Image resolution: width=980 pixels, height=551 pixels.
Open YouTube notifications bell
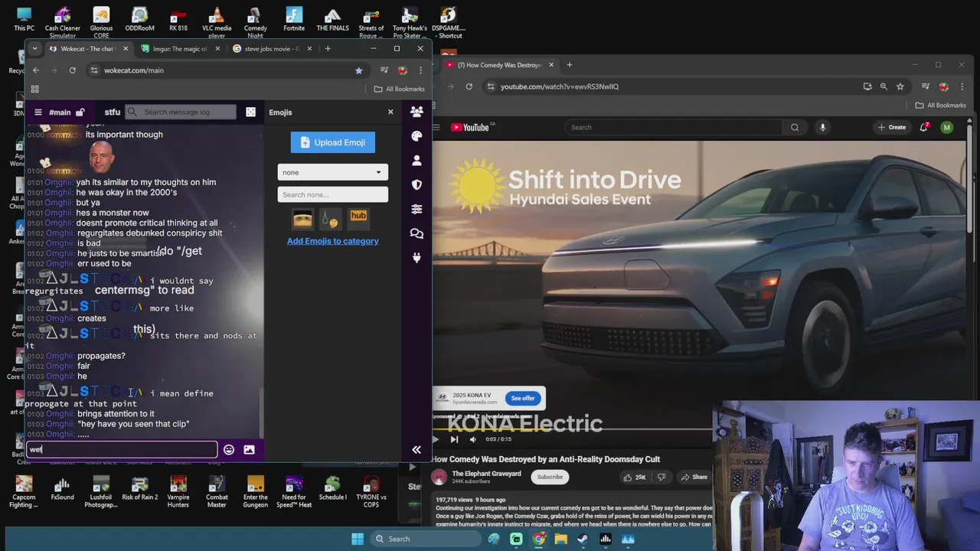924,128
